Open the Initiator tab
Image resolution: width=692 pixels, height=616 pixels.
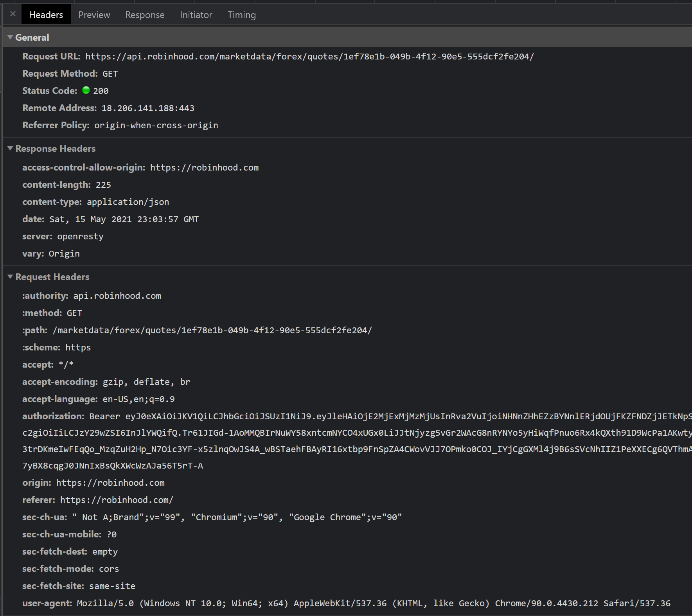[x=196, y=14]
